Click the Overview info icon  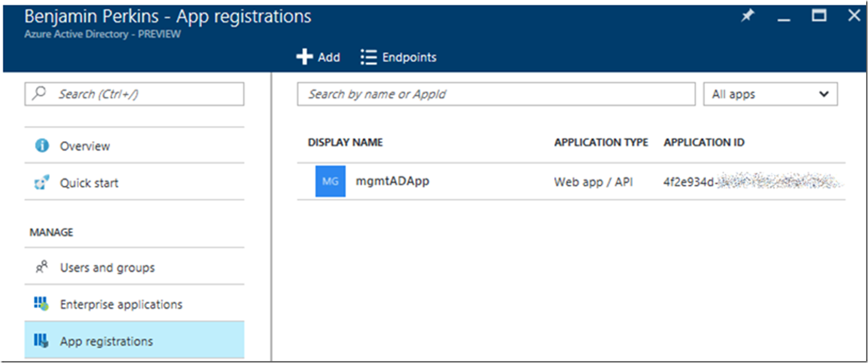coord(42,145)
